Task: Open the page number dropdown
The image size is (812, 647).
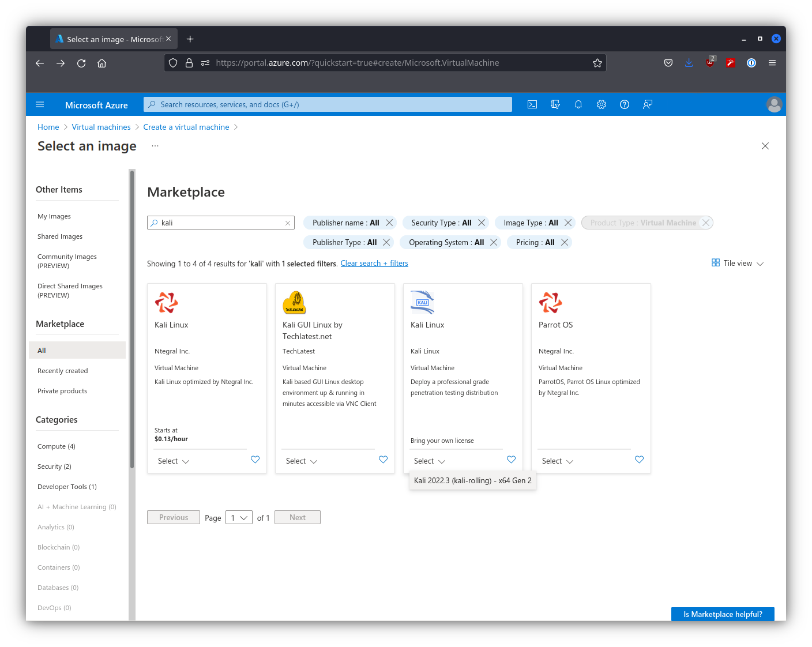Action: click(239, 518)
